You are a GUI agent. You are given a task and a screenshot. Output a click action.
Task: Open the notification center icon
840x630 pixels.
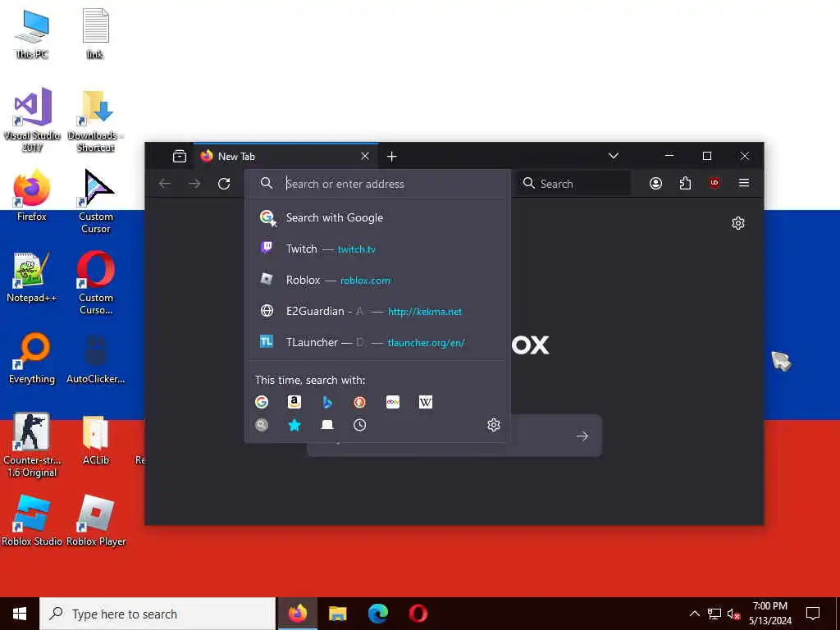click(x=813, y=614)
